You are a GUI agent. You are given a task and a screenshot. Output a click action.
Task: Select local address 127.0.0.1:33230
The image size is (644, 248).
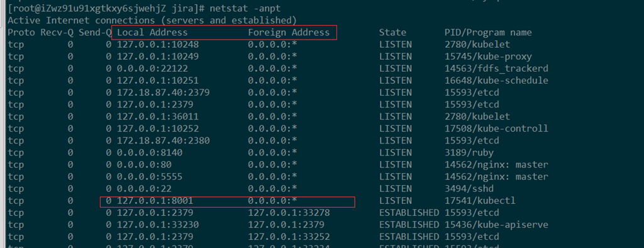pos(158,225)
